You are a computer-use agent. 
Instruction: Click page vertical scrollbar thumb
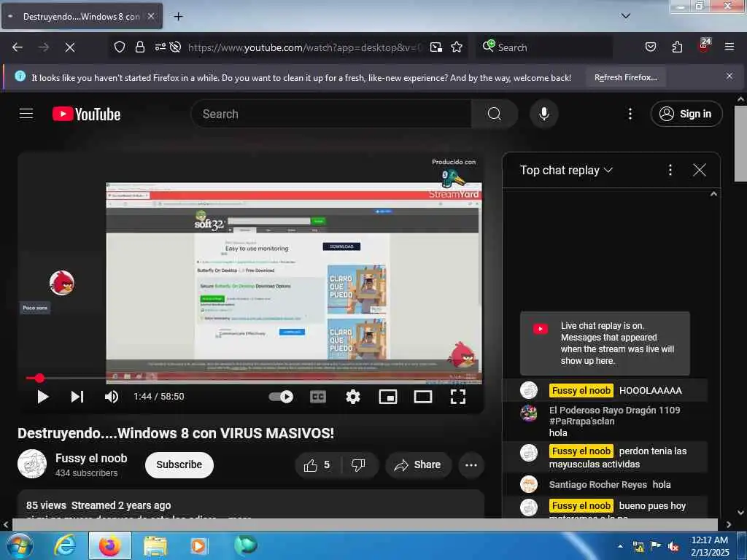740,143
